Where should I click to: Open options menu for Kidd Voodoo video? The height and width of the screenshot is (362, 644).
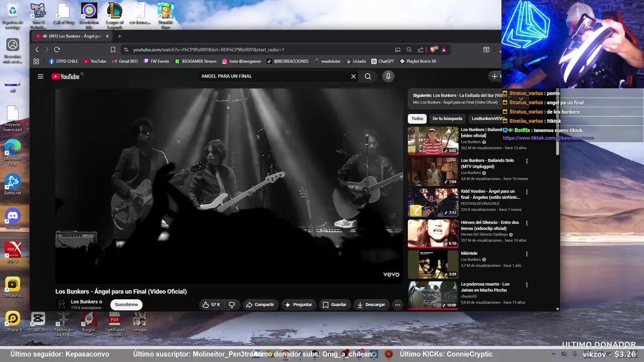coord(527,192)
